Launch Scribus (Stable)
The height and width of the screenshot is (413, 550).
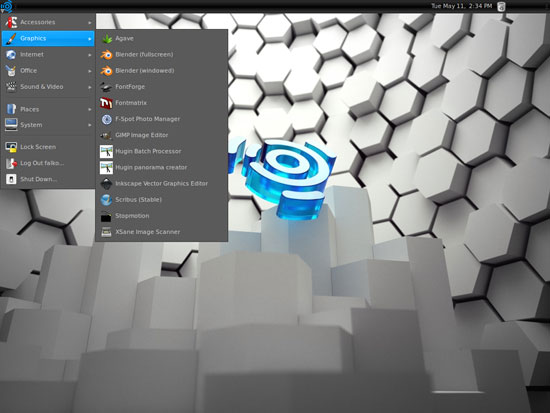point(162,200)
